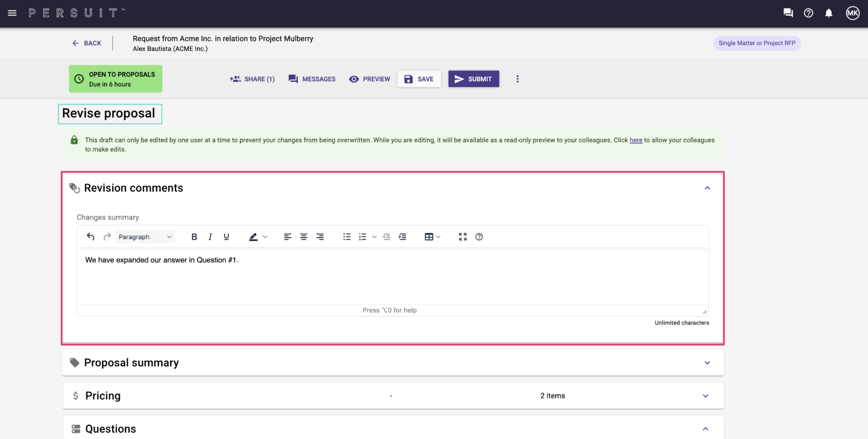868x439 pixels.
Task: Open the chat conversations icon in header
Action: pos(788,13)
